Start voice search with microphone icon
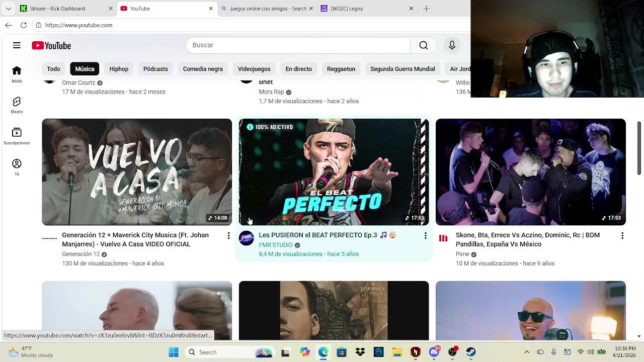The image size is (644, 362). [x=452, y=45]
